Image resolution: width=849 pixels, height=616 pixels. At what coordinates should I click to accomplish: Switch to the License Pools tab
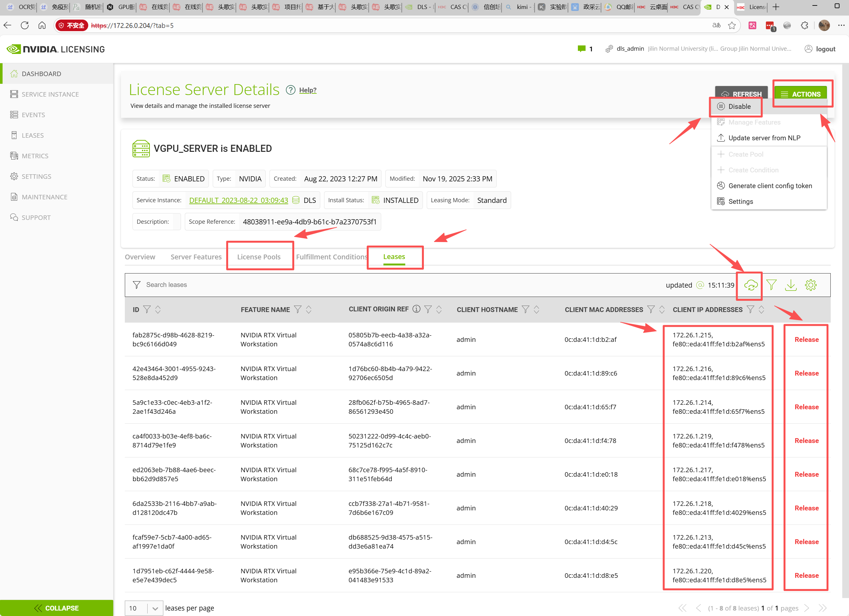click(259, 257)
